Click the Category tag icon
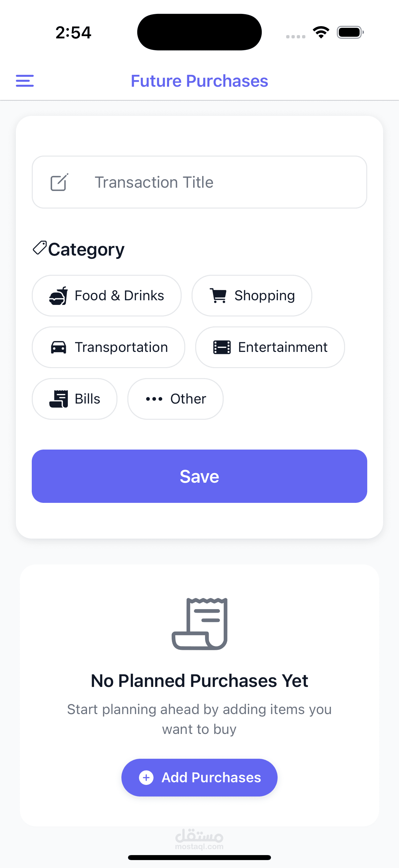 39,248
